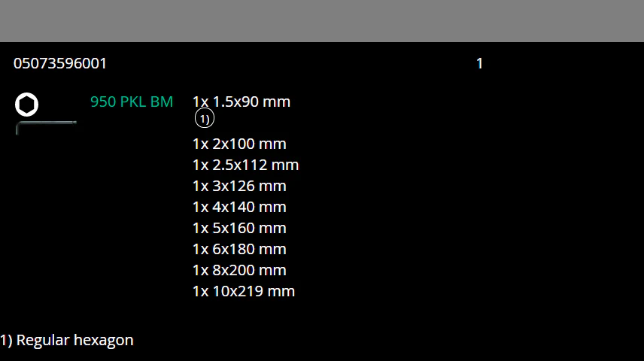This screenshot has width=644, height=361.
Task: Open the 950 PKL BM product link
Action: (132, 102)
